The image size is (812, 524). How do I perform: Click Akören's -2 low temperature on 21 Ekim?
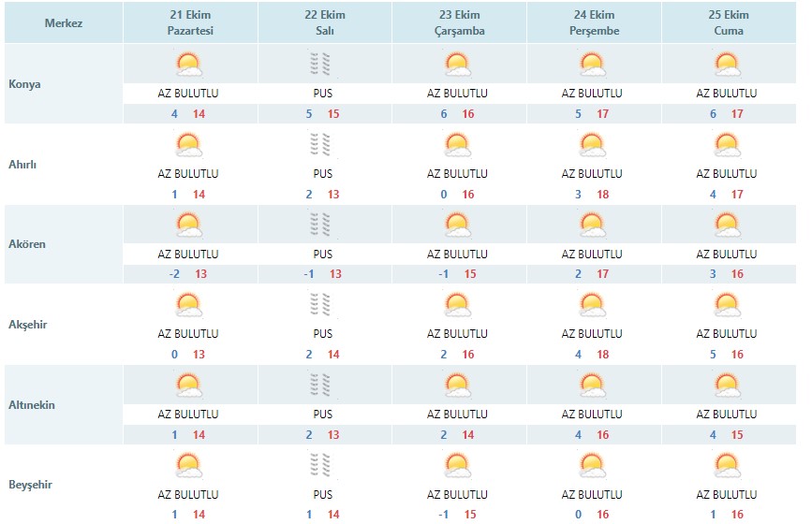pyautogui.click(x=174, y=274)
